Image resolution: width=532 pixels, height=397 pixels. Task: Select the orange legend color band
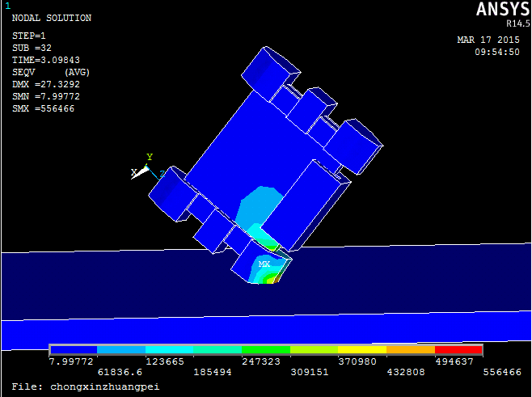click(411, 350)
